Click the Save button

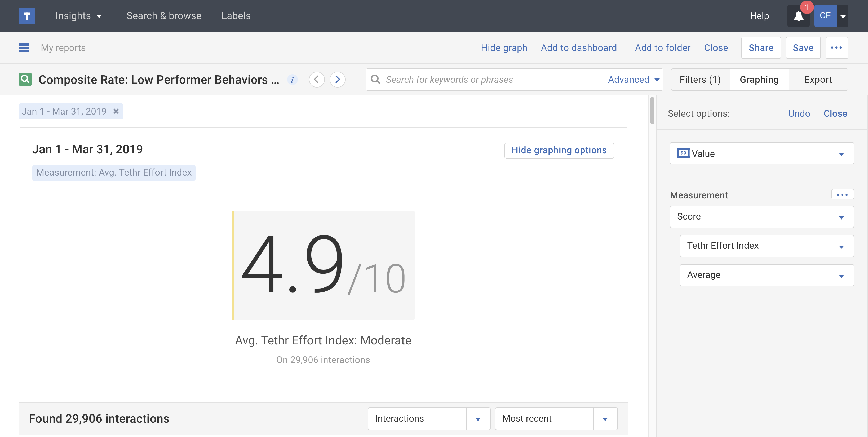click(803, 48)
